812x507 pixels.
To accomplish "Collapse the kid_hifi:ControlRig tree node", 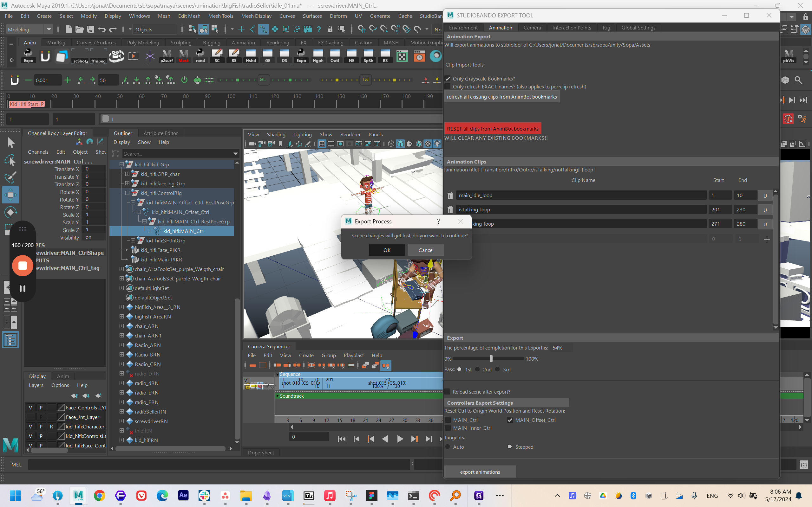I will click(128, 193).
